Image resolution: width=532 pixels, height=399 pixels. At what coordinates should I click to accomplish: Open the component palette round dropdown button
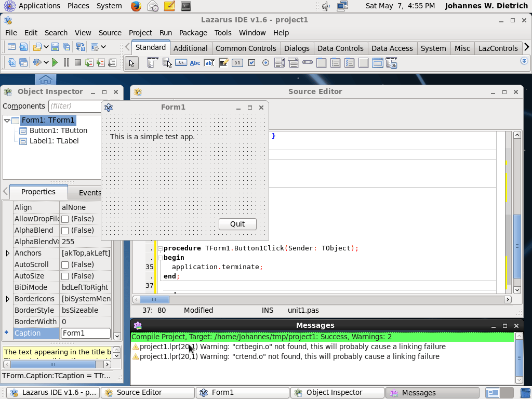coord(524,61)
